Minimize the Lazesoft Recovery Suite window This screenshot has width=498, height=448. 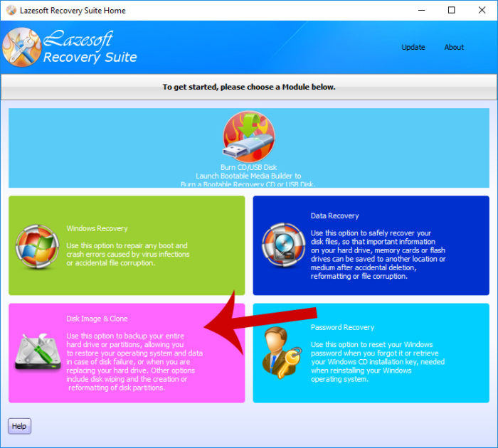click(x=421, y=10)
